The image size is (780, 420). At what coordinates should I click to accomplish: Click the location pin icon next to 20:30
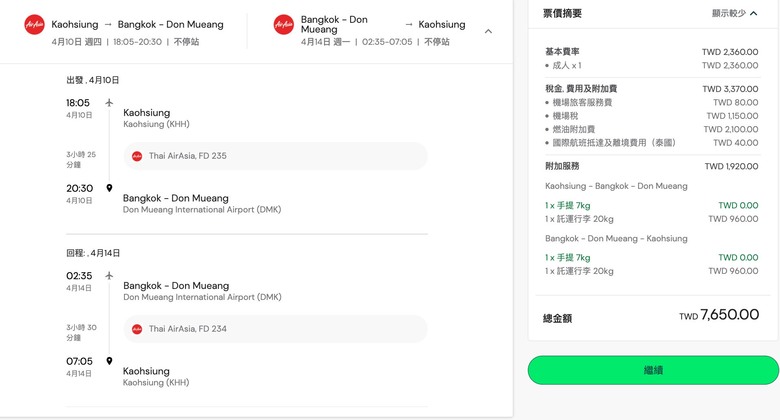coord(109,188)
